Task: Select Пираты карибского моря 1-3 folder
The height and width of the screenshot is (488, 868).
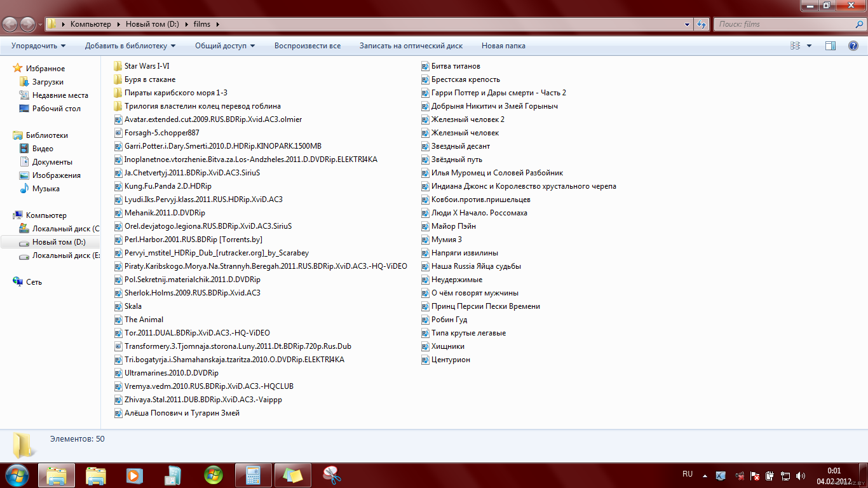Action: (170, 93)
